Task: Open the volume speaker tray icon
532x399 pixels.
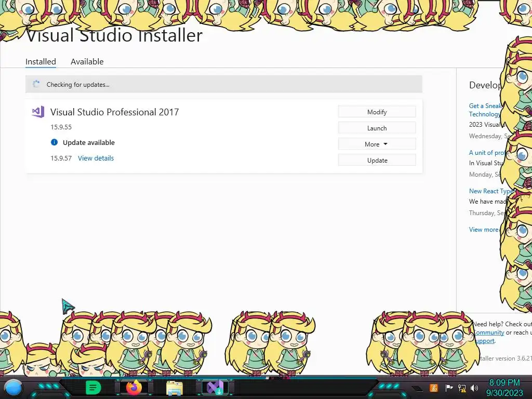Action: point(474,388)
